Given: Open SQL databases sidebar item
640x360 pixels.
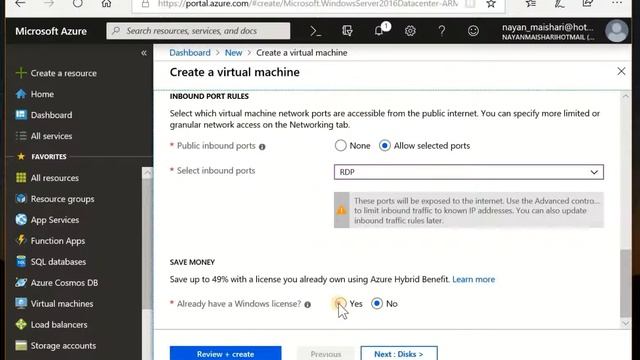Looking at the screenshot, I should point(58,262).
